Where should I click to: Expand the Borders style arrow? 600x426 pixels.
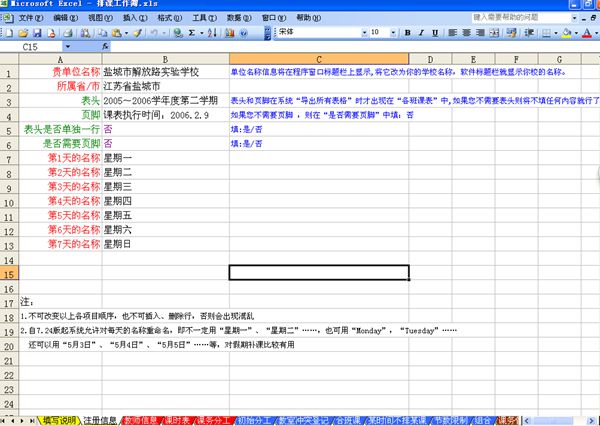tap(556, 33)
